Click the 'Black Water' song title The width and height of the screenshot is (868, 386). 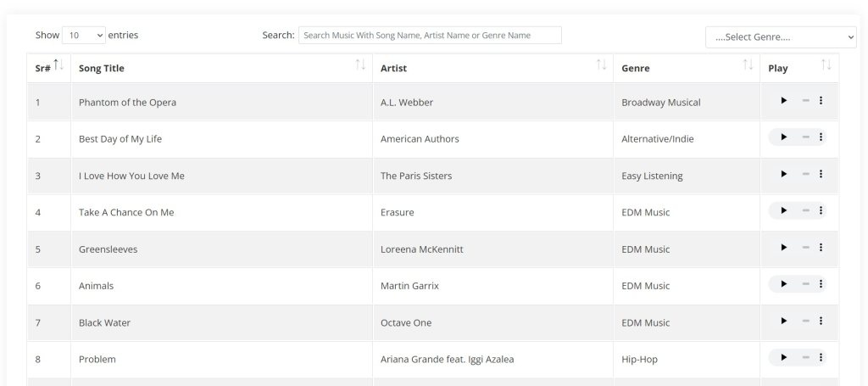pos(104,323)
